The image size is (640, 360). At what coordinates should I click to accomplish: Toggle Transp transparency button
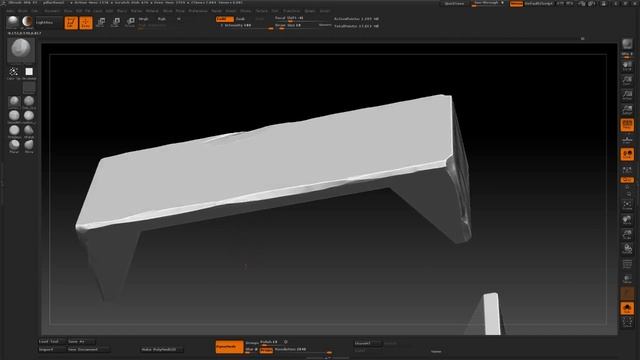627,278
